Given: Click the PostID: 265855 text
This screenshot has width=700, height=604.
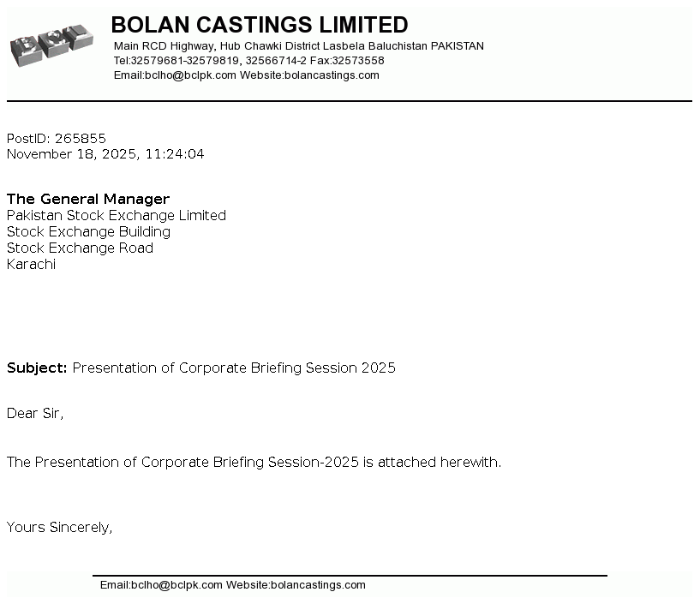Looking at the screenshot, I should click(57, 139).
